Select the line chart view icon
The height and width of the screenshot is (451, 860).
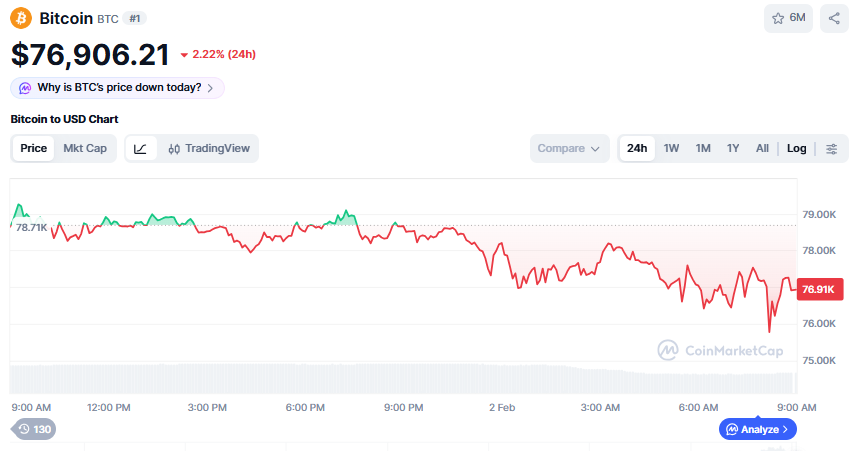click(141, 148)
